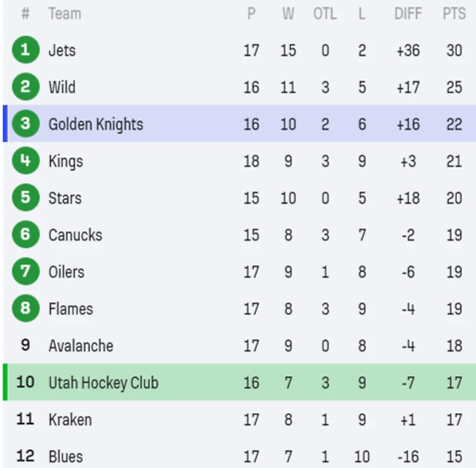Viewport: 476px width, 468px height.
Task: Click the Blues points value 15
Action: pos(454,456)
